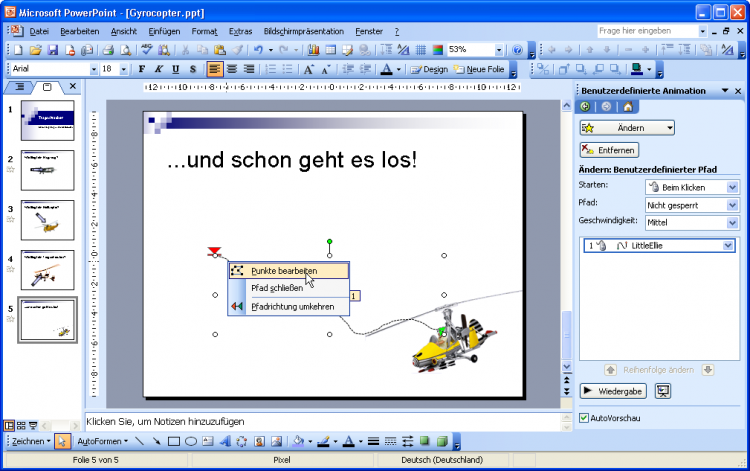Image resolution: width=750 pixels, height=471 pixels.
Task: Open the font color picker in formatting toolbar
Action: coord(398,69)
